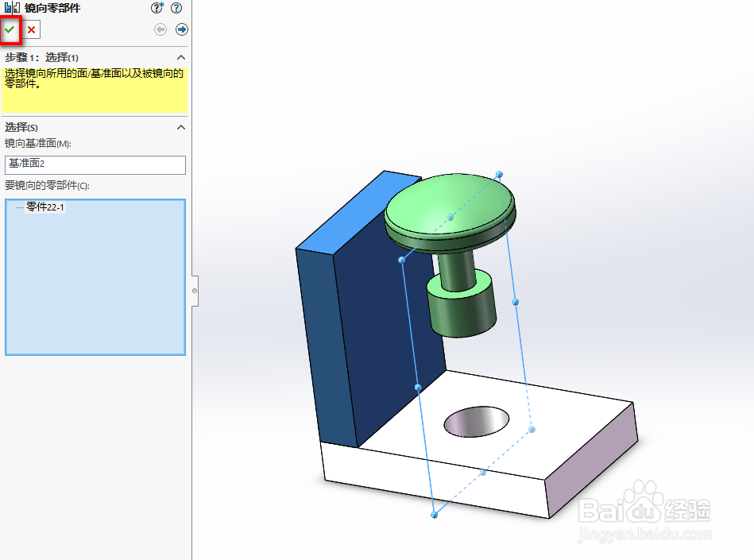This screenshot has height=560, width=754.
Task: Open the what's new help icon
Action: coord(157,8)
